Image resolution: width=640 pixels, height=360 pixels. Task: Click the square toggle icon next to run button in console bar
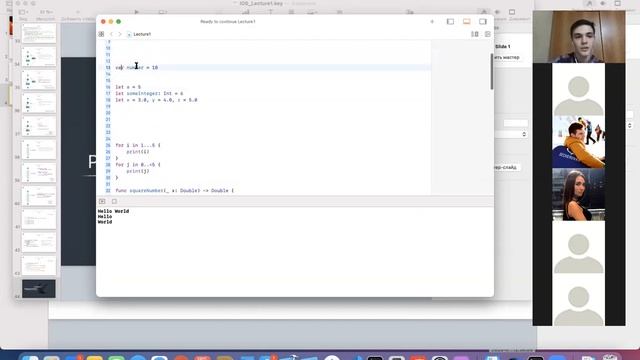[114, 201]
